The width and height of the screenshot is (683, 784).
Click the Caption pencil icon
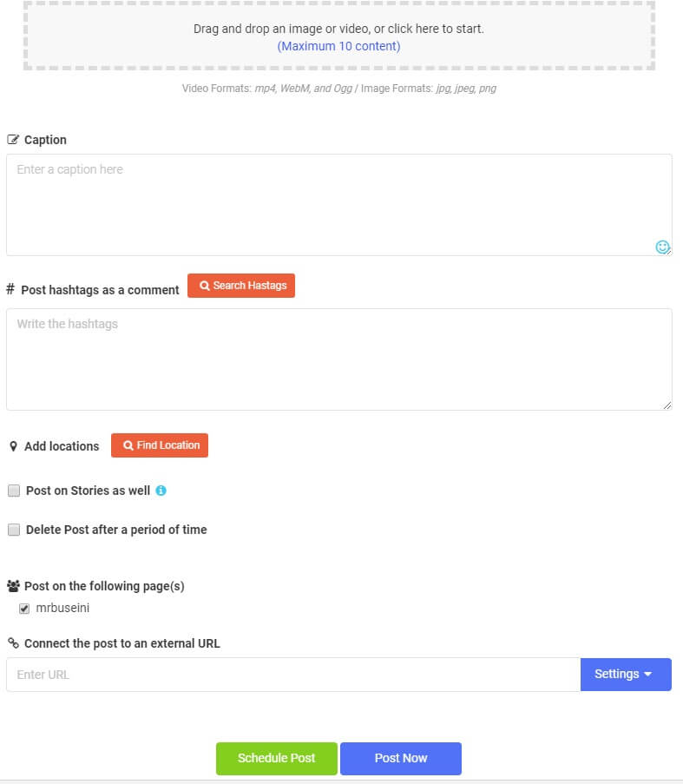pyautogui.click(x=14, y=140)
